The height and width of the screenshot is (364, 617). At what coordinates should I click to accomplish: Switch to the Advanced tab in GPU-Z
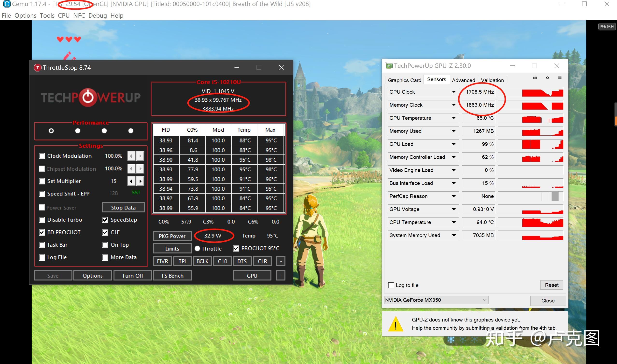[463, 80]
